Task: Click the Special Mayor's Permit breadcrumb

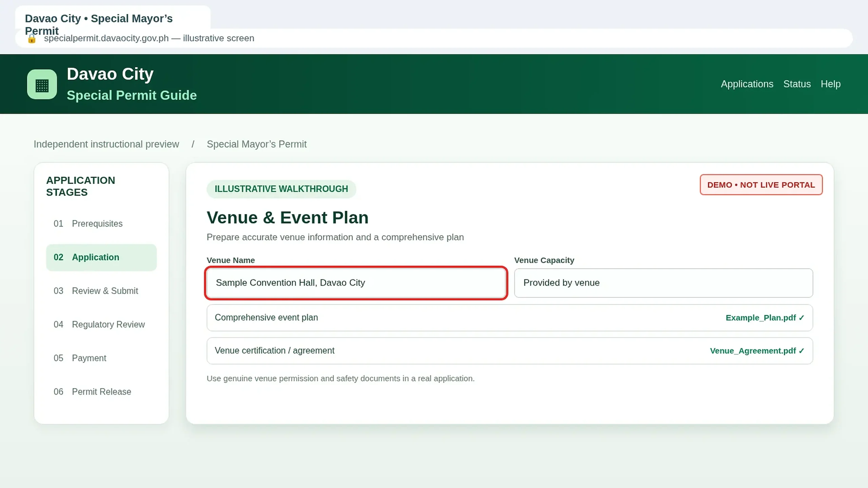Action: 257,144
